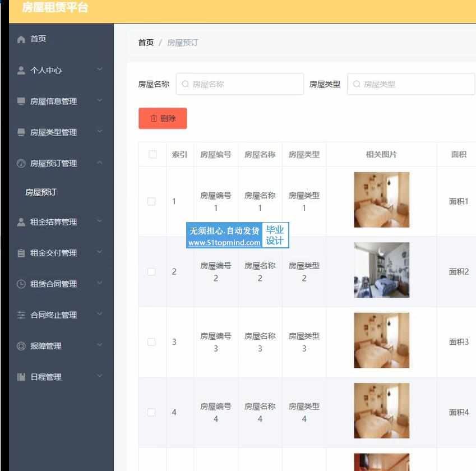Viewport: 476px width, 471px height.
Task: Collapse 房屋预订管理 chevron arrow
Action: coord(100,163)
